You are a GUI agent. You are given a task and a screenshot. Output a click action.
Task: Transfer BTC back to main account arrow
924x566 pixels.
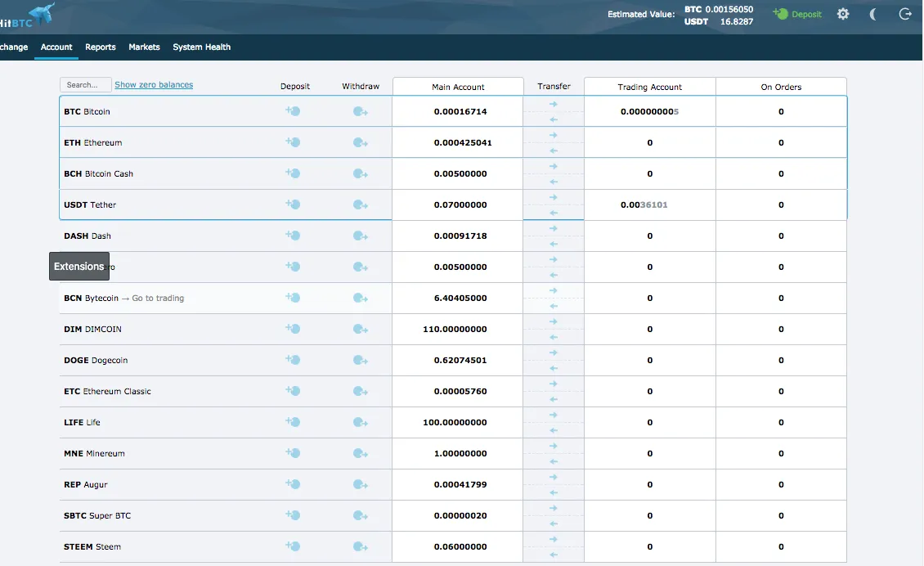coord(554,119)
